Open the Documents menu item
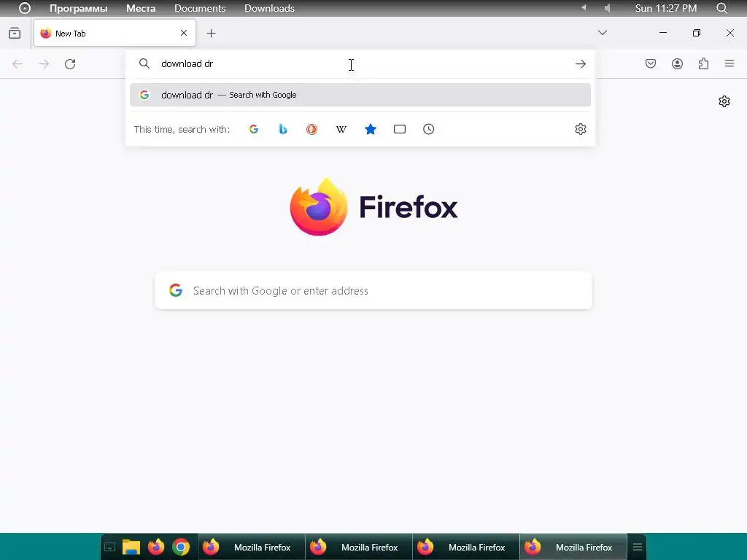This screenshot has height=560, width=747. [x=200, y=8]
